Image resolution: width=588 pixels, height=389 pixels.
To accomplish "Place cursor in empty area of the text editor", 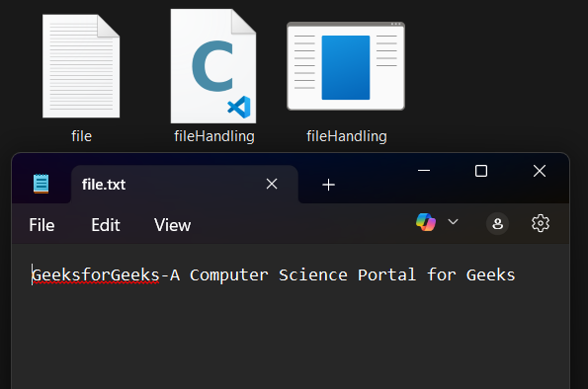I will point(291,338).
